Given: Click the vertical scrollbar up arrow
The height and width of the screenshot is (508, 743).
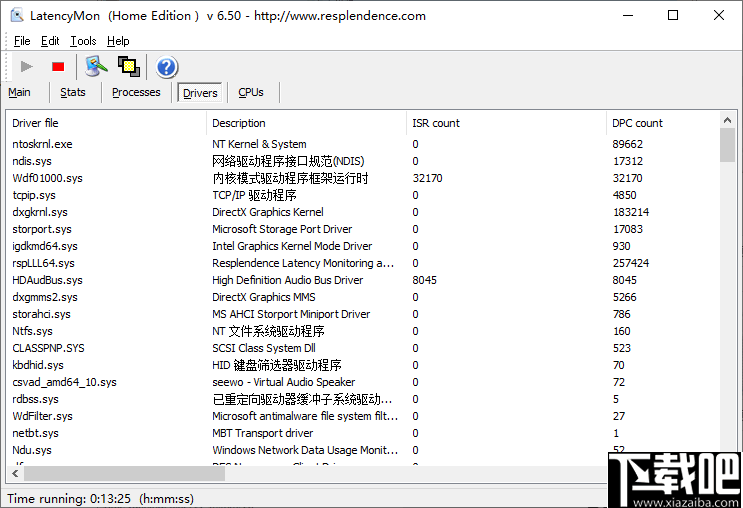Looking at the screenshot, I should [727, 120].
